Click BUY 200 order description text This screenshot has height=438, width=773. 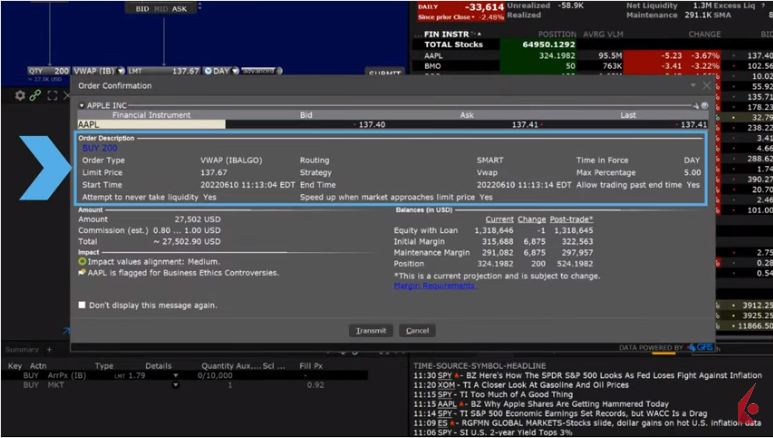(x=100, y=148)
